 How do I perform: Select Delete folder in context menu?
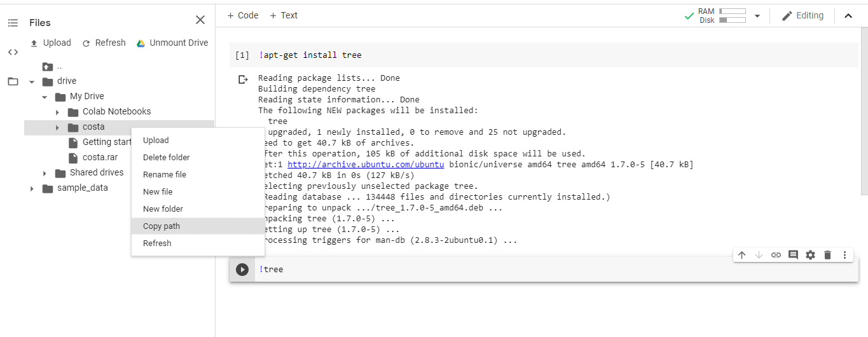166,157
